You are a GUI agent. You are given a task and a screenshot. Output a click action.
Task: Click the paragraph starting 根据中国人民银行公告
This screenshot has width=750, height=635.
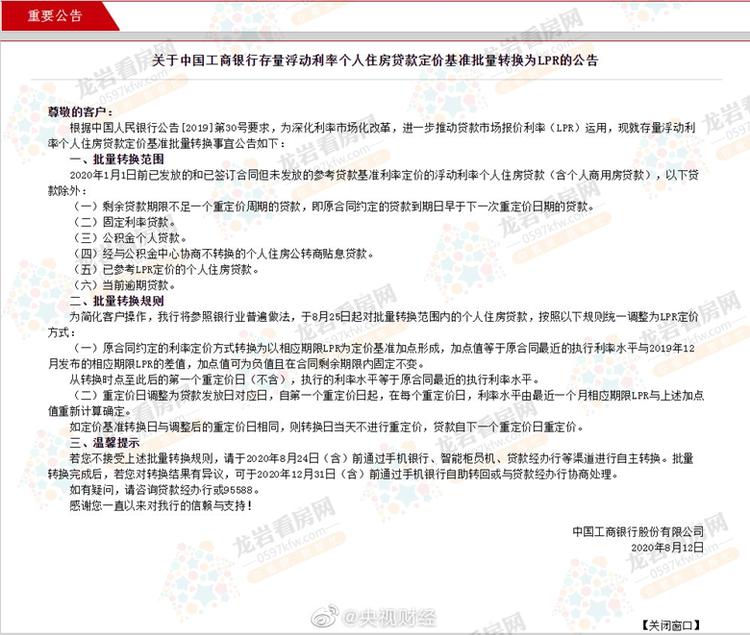[x=372, y=135]
